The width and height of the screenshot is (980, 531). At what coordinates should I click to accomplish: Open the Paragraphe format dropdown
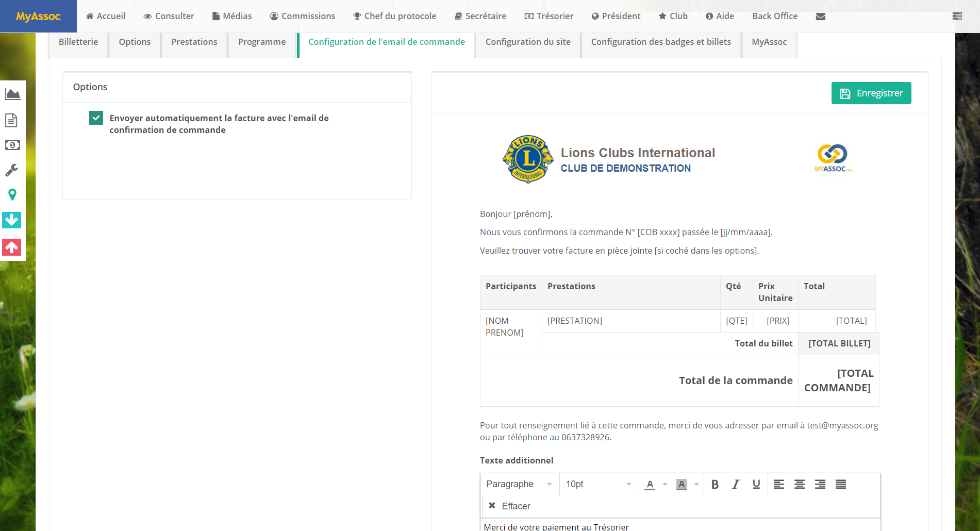[519, 484]
